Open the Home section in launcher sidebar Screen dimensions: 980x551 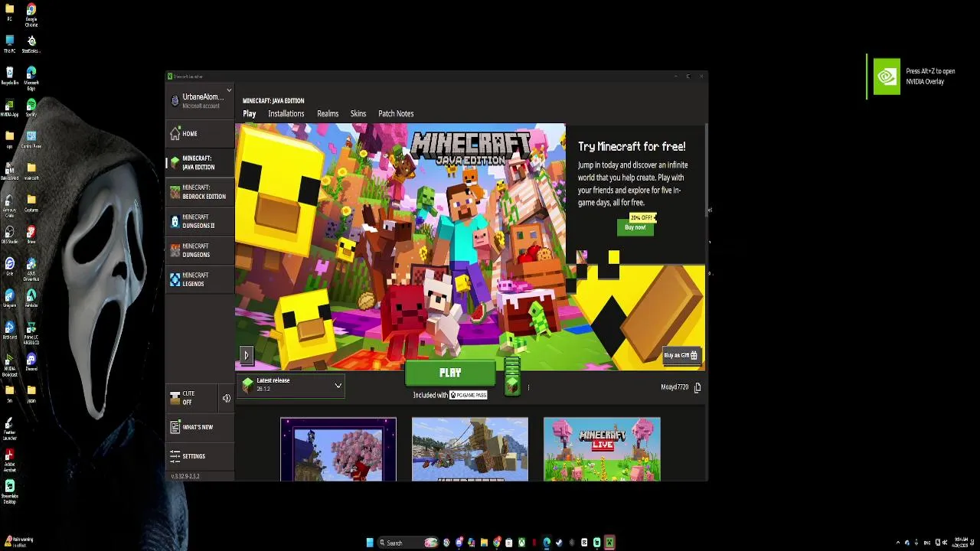point(200,134)
